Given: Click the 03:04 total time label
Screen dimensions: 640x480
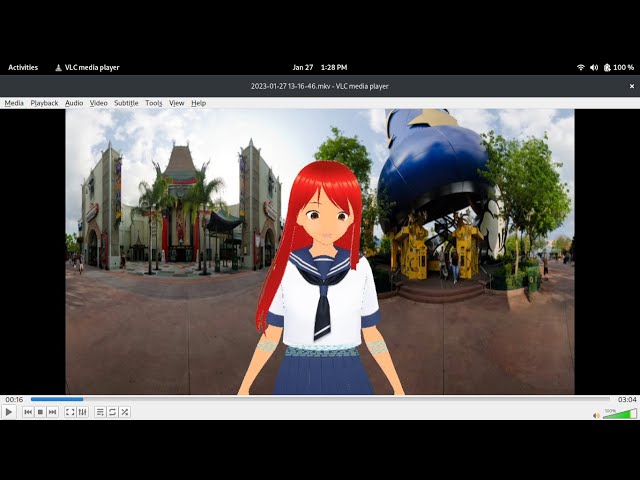Looking at the screenshot, I should (x=626, y=399).
